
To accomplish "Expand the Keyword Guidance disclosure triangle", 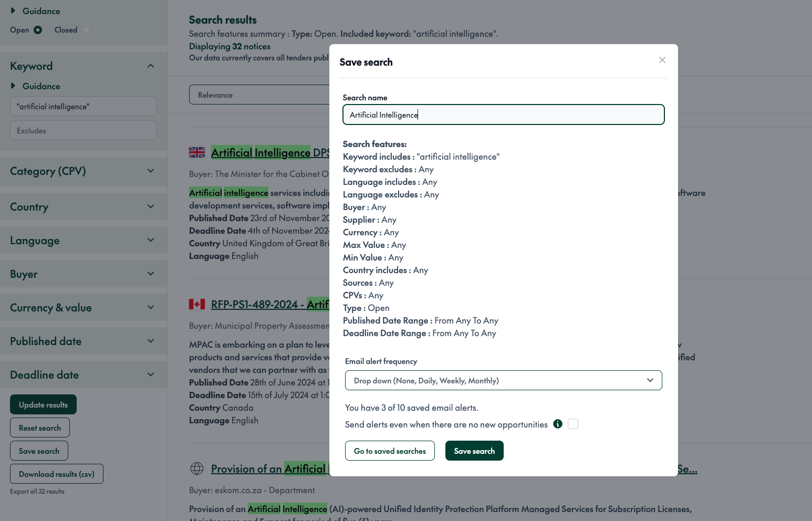I will click(13, 86).
